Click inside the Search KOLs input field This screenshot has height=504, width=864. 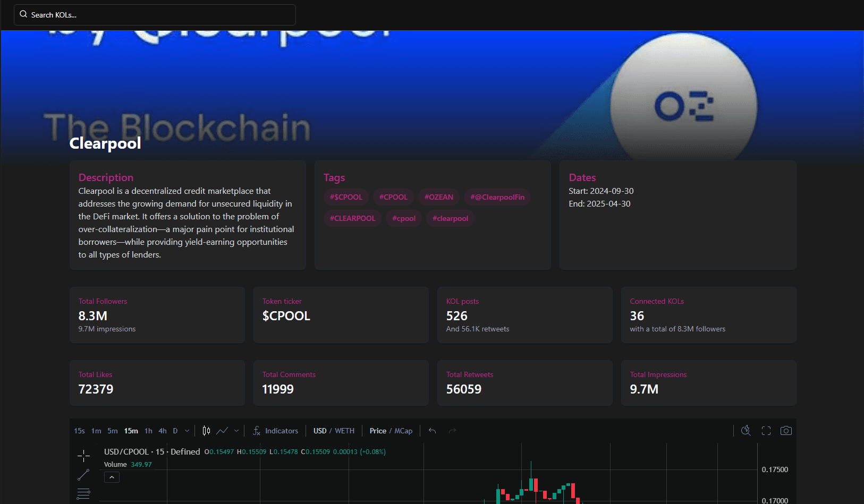pyautogui.click(x=154, y=14)
